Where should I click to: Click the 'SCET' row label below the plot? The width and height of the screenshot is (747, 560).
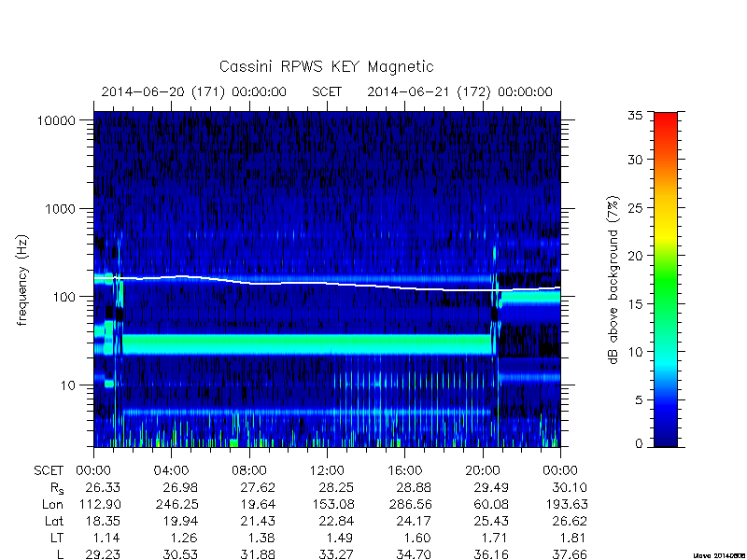(49, 470)
